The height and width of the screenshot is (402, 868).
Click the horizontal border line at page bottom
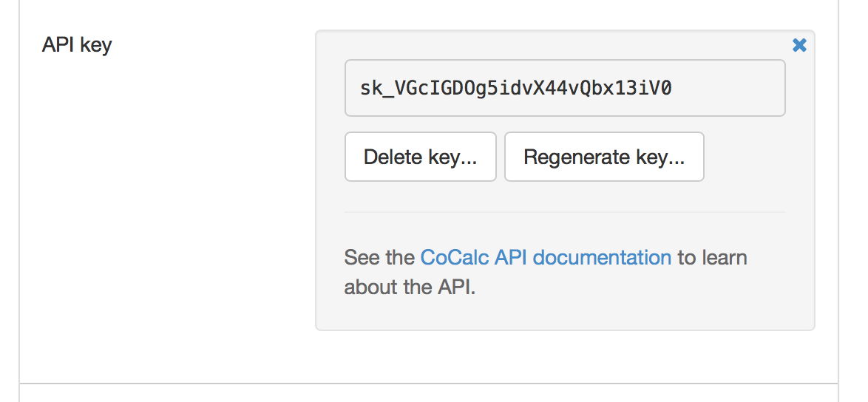pyautogui.click(x=429, y=384)
